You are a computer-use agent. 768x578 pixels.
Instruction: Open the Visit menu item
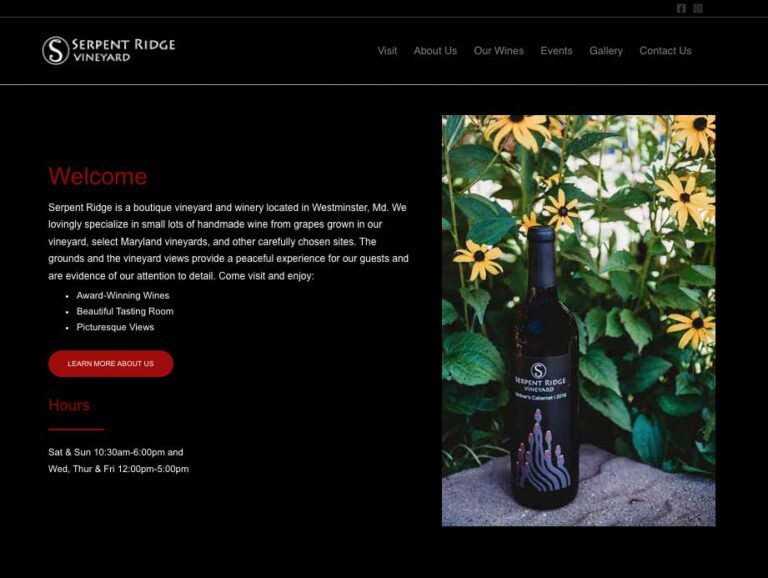[387, 51]
